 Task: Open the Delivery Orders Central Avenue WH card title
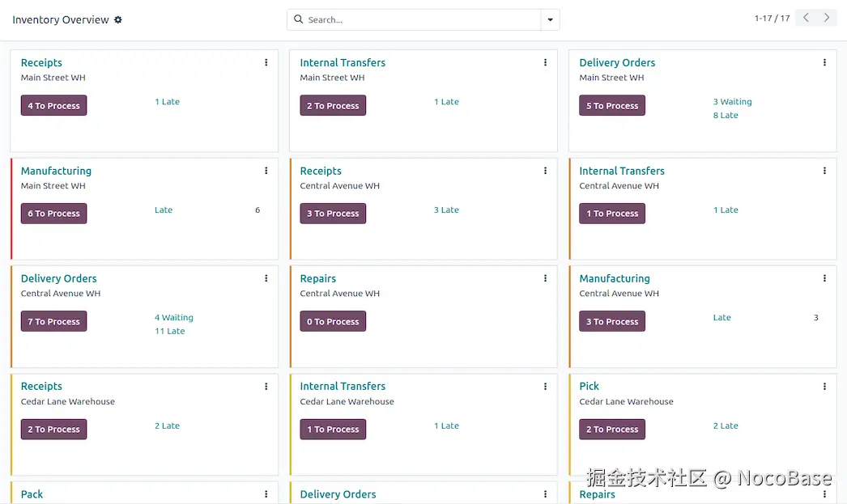58,278
